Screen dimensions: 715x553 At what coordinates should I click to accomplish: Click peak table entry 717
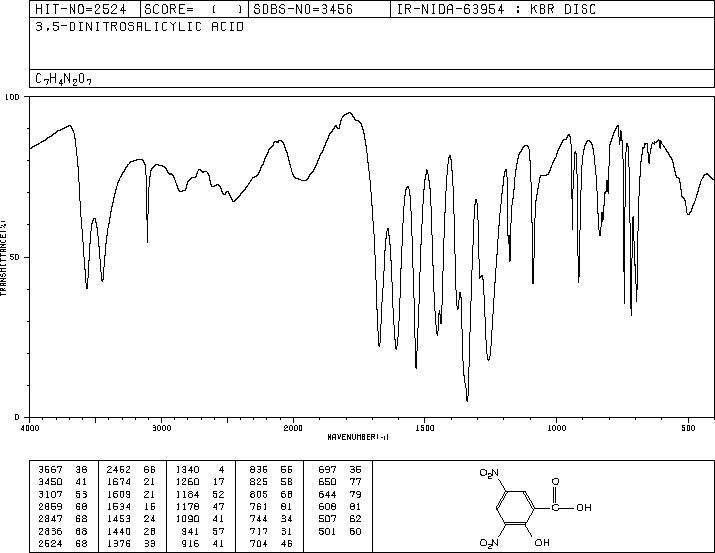[x=259, y=531]
